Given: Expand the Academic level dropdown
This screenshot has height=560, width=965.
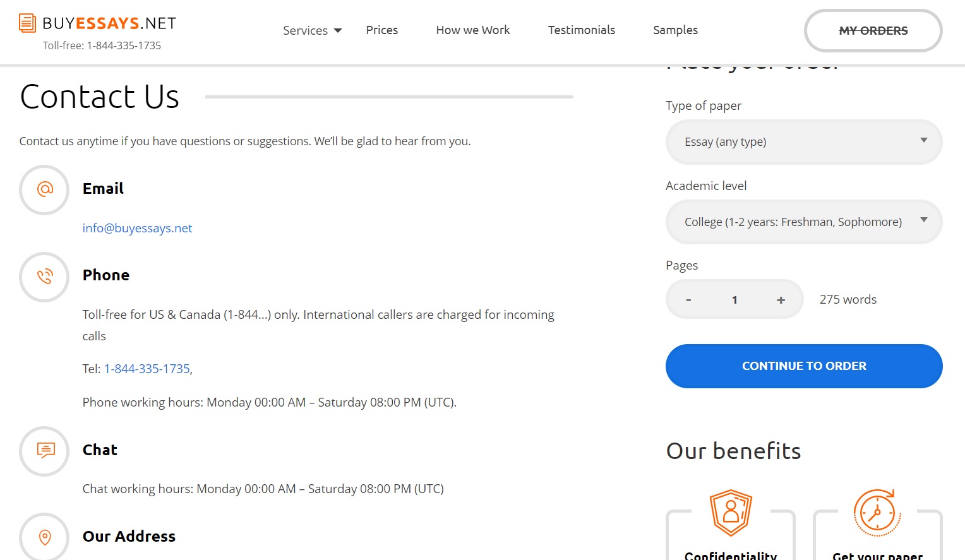Looking at the screenshot, I should coord(804,222).
